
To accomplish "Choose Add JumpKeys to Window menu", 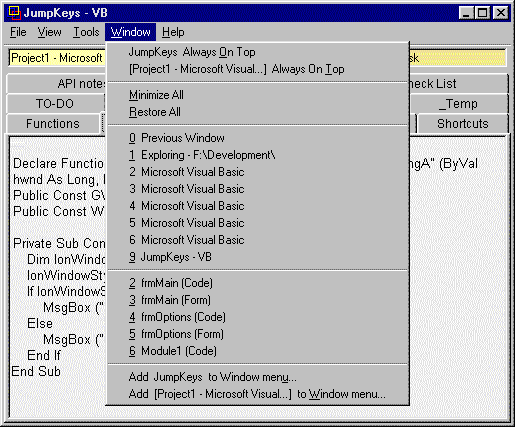I will (258, 377).
